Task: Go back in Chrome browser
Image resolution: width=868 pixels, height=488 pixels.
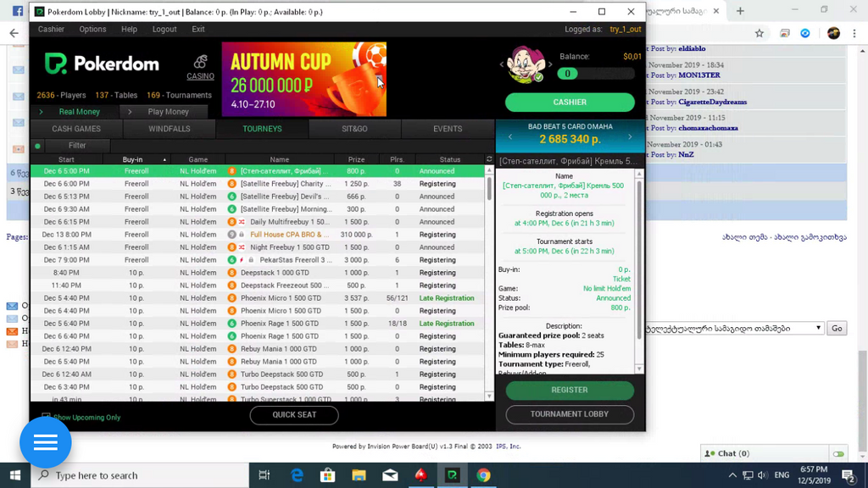Action: click(x=14, y=34)
